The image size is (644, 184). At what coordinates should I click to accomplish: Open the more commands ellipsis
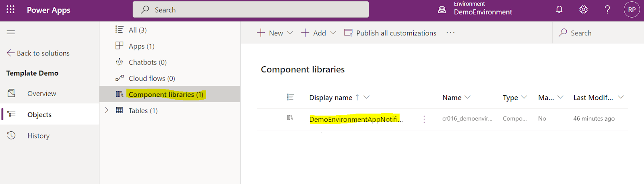pos(450,33)
